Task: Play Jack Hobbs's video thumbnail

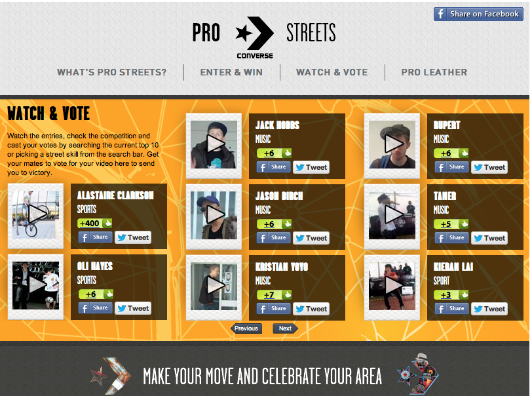Action: pyautogui.click(x=214, y=144)
